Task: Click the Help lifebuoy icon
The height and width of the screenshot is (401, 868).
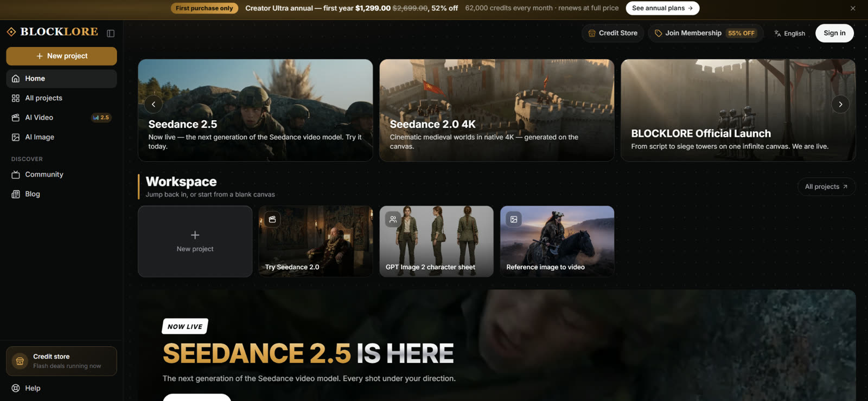Action: pyautogui.click(x=16, y=388)
